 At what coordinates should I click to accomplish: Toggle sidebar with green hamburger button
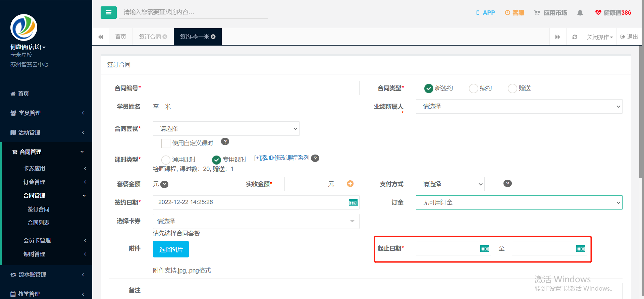108,12
